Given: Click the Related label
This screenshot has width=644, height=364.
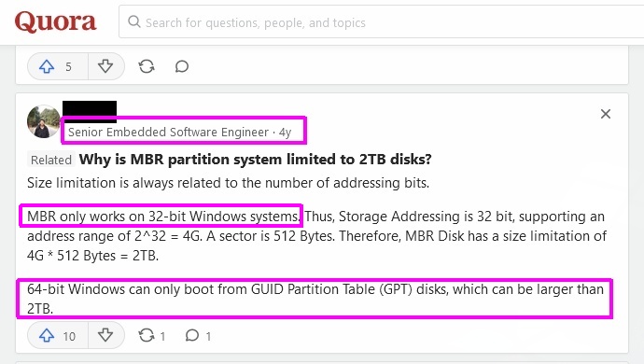Looking at the screenshot, I should click(51, 160).
